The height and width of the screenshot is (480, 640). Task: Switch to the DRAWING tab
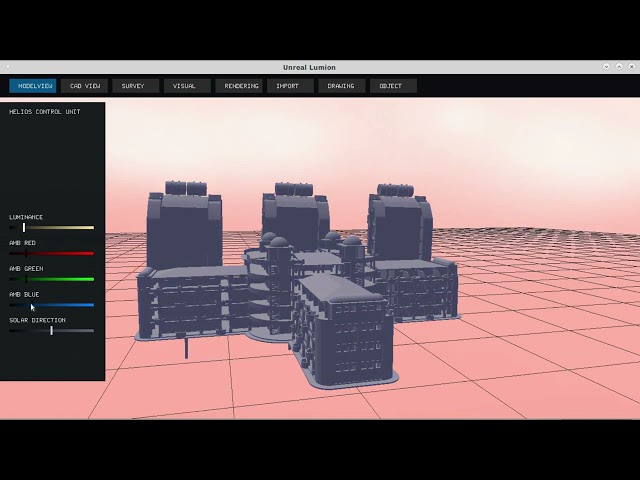tap(342, 86)
